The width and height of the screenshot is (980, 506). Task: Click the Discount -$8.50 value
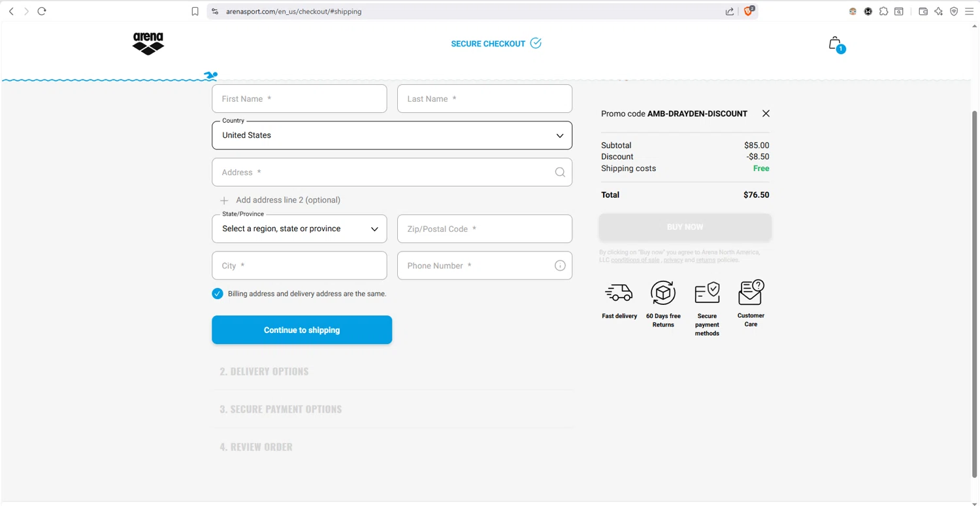pos(758,157)
